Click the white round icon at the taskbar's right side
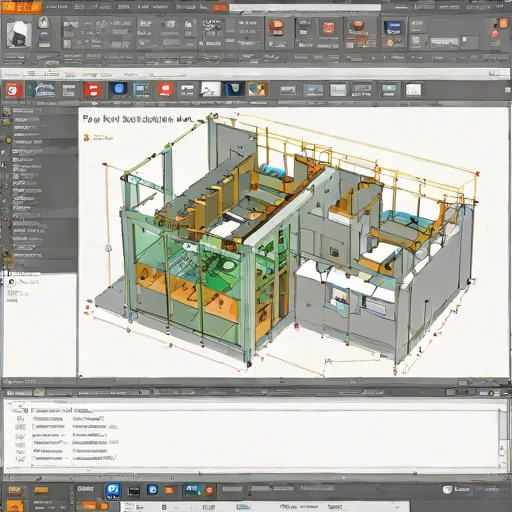 click(x=447, y=489)
